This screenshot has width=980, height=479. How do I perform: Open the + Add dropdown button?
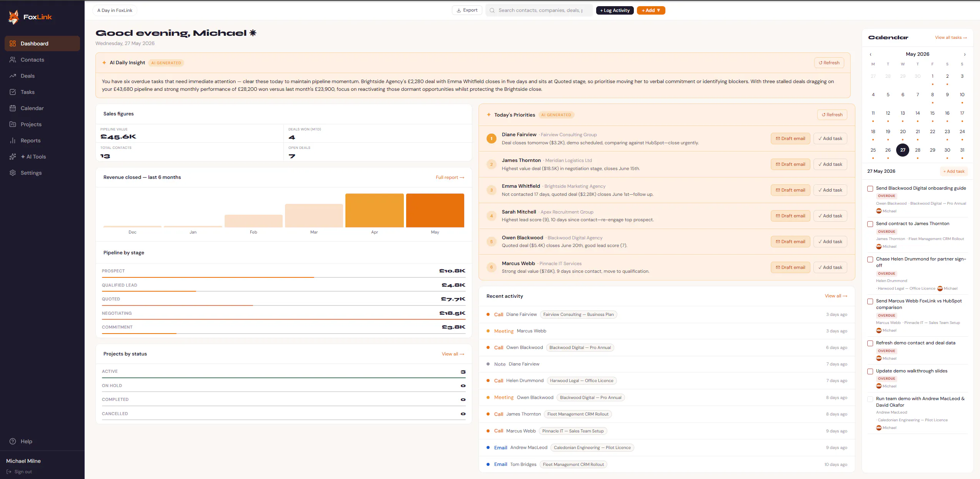coord(651,10)
